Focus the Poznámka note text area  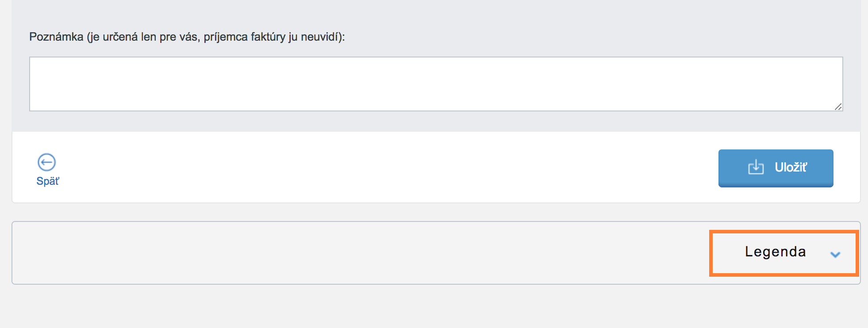point(436,84)
